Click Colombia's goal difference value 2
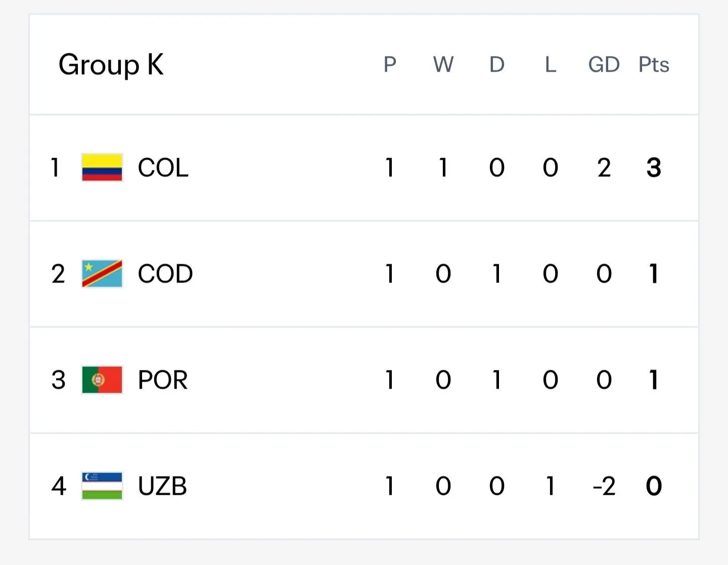Viewport: 728px width, 565px height. click(604, 168)
